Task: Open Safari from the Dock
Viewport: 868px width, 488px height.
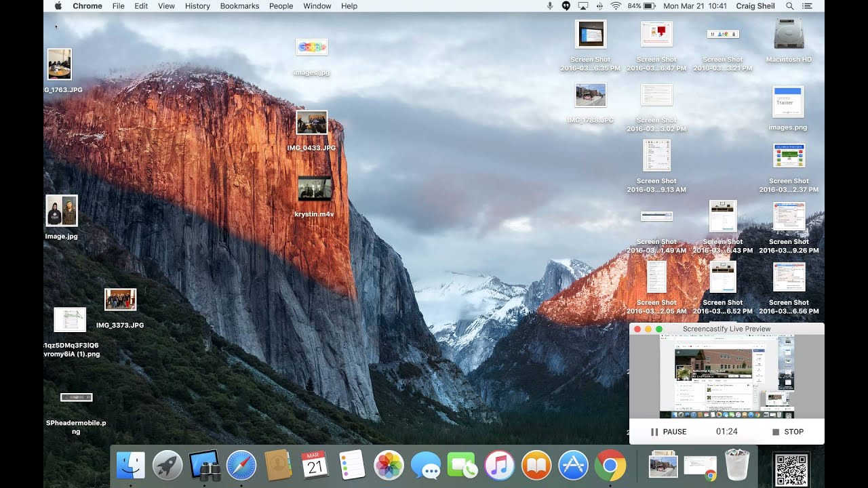Action: pyautogui.click(x=241, y=466)
